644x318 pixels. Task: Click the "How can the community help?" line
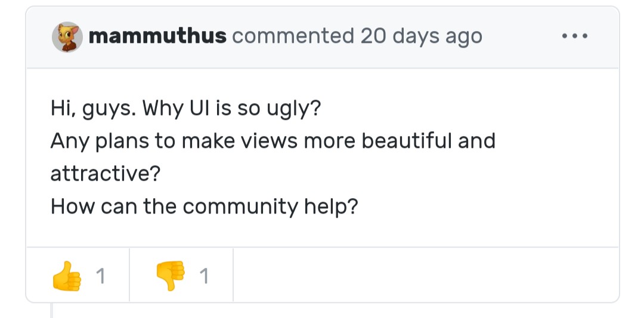click(204, 206)
